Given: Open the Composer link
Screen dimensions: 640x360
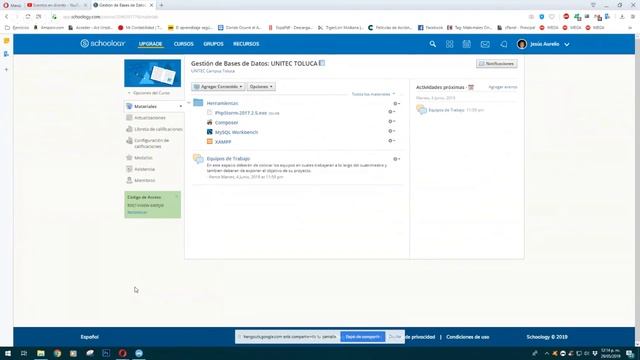Looking at the screenshot, I should (227, 123).
